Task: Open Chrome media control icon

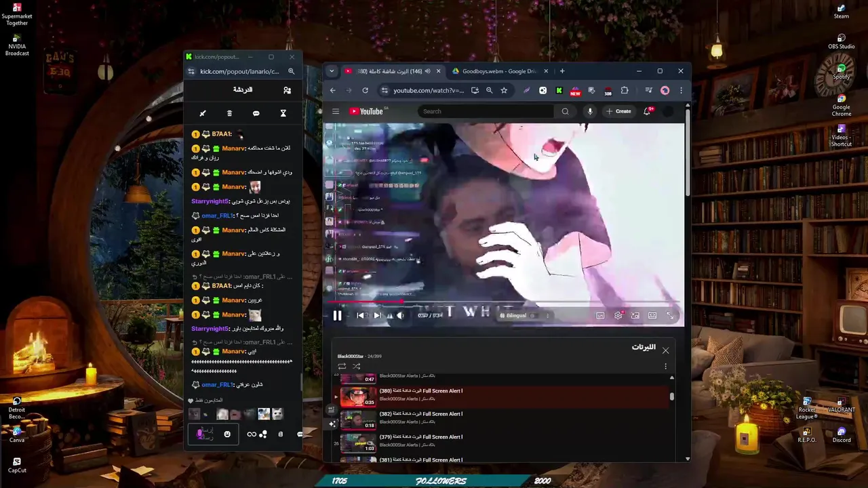Action: [648, 90]
